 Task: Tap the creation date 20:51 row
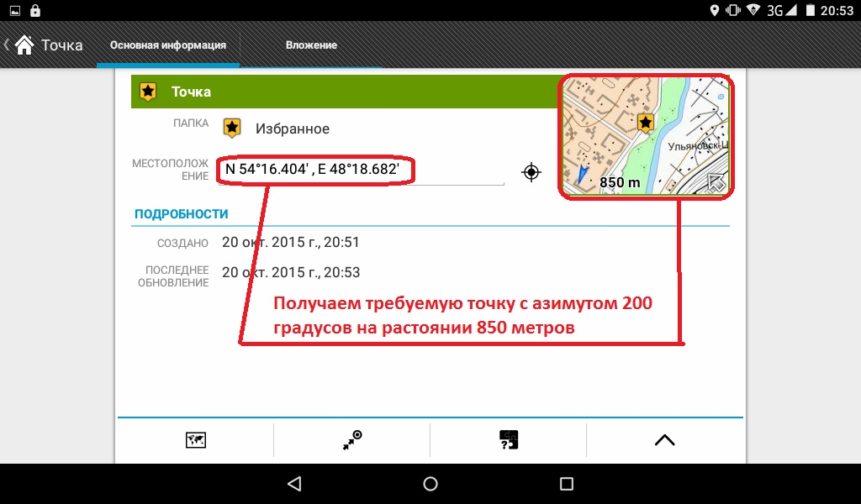(x=290, y=243)
